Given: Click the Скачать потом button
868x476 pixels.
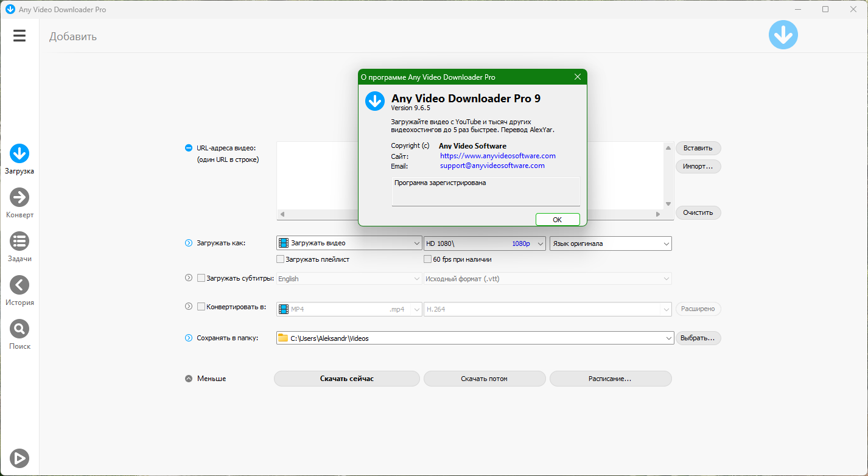Looking at the screenshot, I should (485, 379).
